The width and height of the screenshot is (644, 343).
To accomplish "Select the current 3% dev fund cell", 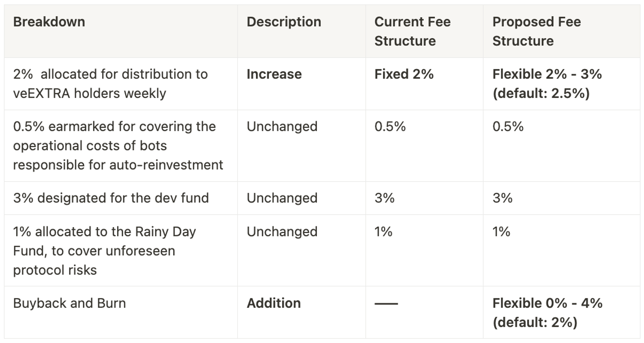I will (384, 198).
